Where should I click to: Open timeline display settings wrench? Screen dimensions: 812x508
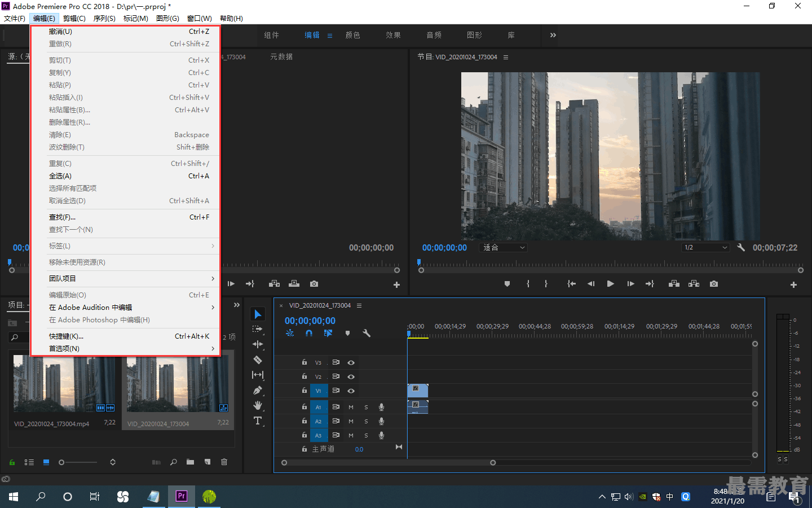367,333
